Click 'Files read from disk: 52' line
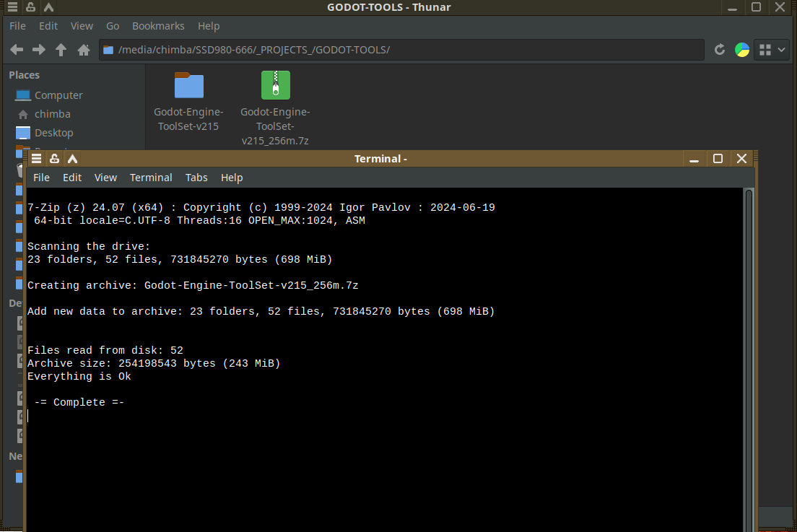Viewport: 797px width, 532px height. tap(105, 351)
